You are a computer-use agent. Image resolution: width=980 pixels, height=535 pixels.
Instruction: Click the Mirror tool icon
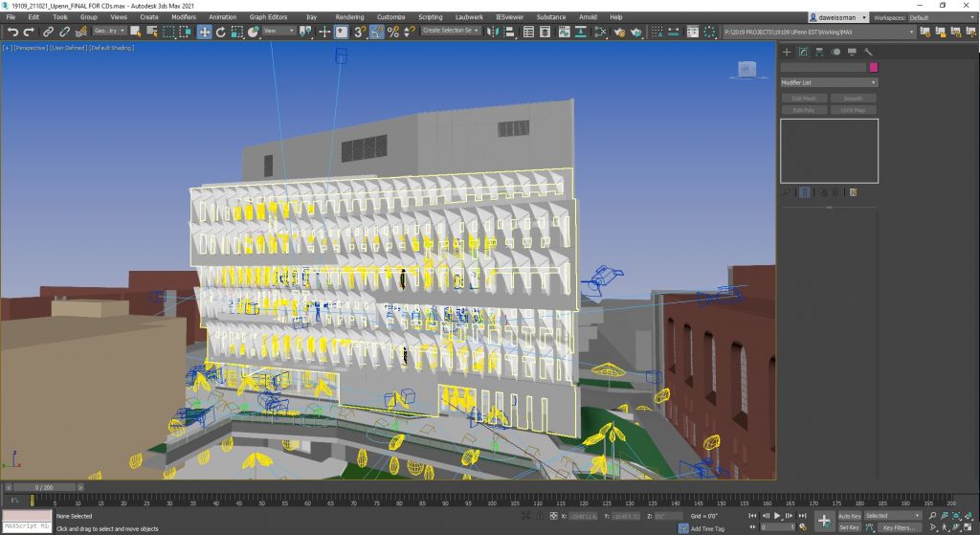click(x=493, y=32)
